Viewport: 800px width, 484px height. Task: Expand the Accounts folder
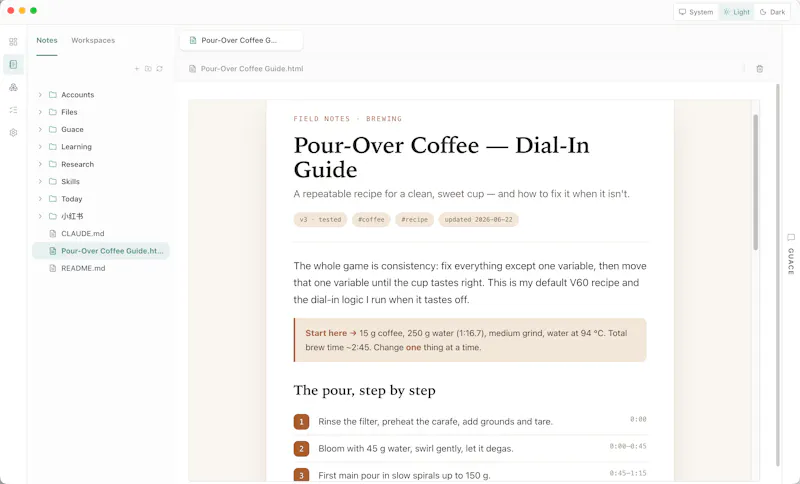tap(40, 95)
